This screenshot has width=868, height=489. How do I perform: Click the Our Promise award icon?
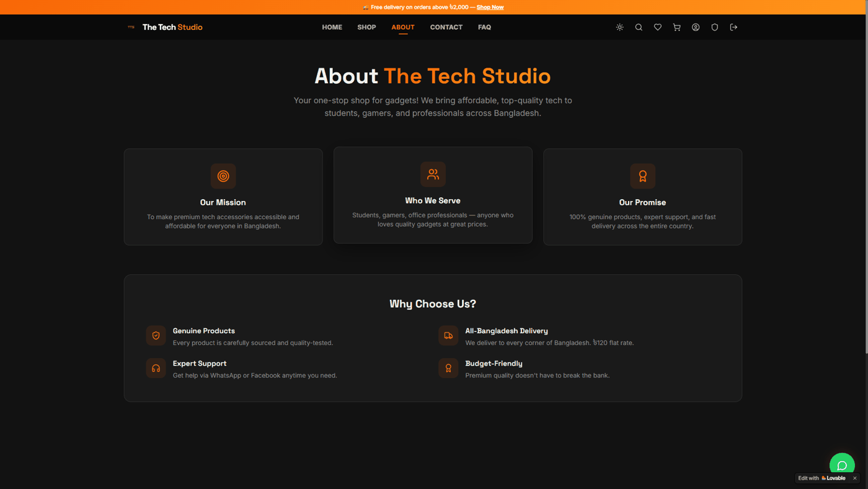[x=642, y=176]
